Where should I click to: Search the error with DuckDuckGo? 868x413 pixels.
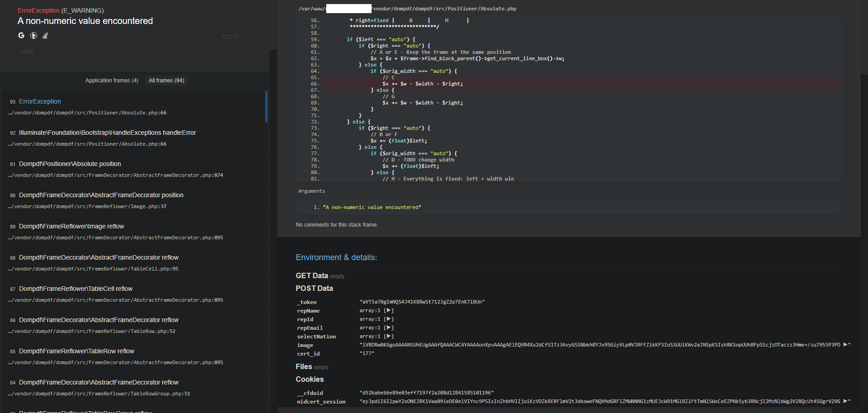click(x=33, y=35)
